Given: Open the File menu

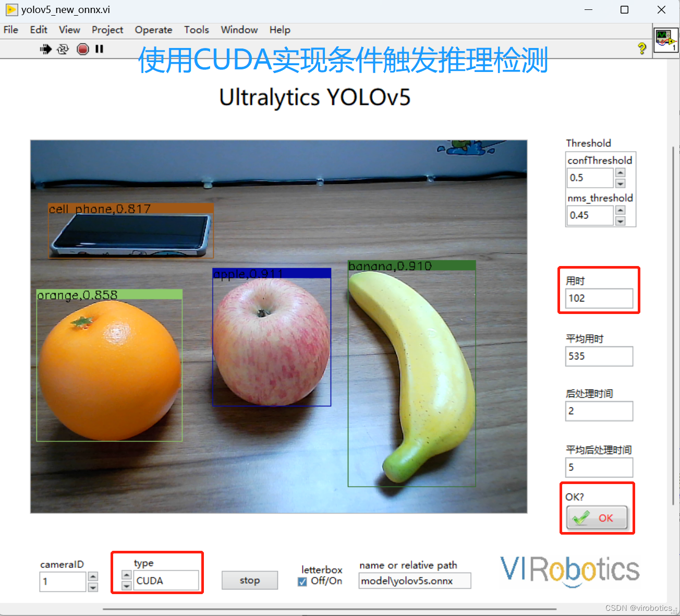Looking at the screenshot, I should point(11,30).
